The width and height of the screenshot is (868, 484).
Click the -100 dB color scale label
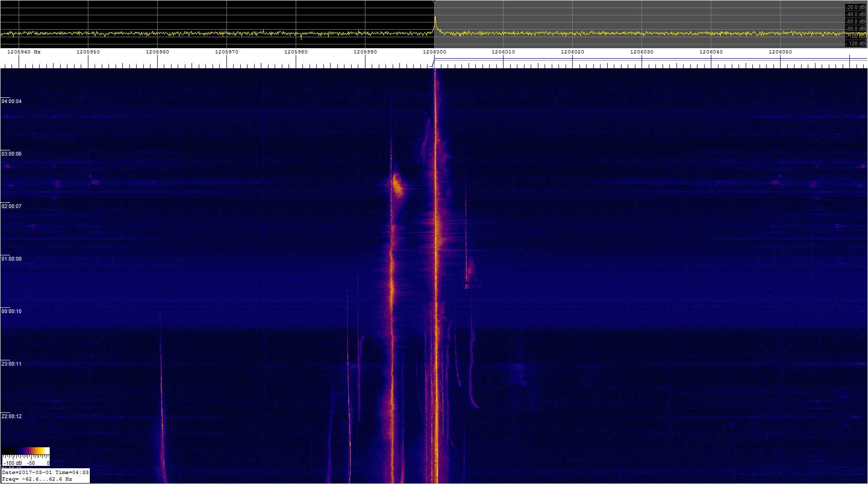[12, 463]
